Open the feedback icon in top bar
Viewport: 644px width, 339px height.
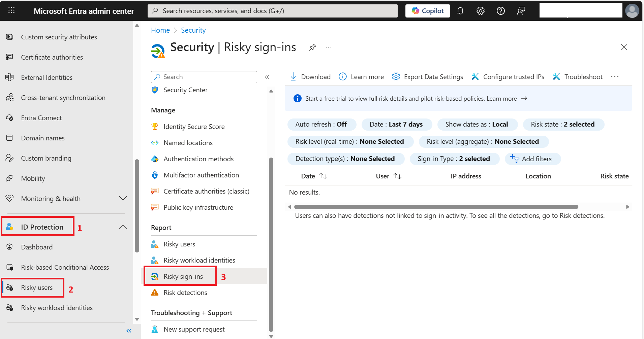[521, 11]
